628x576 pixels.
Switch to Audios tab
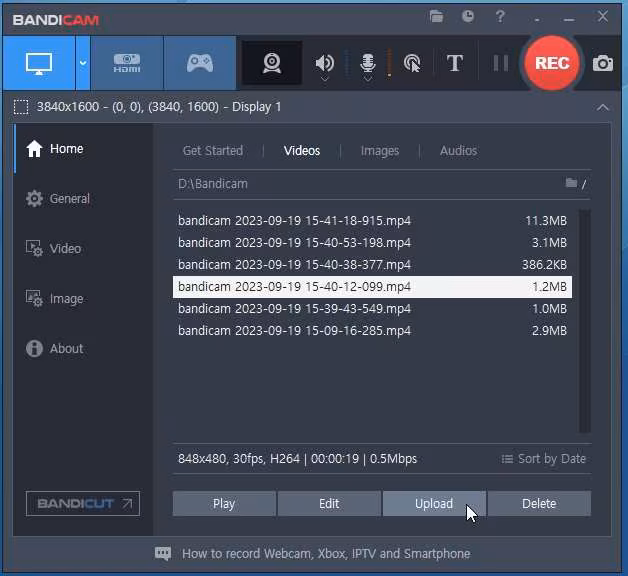[459, 151]
